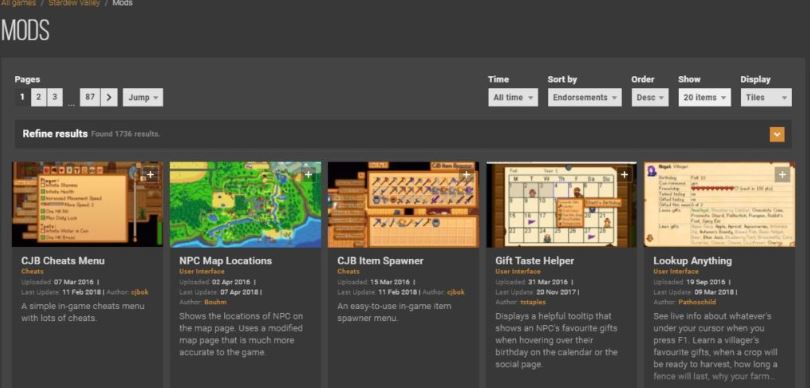The image size is (810, 388).
Task: Click author Pathoschild on Lookup Anything
Action: click(698, 302)
